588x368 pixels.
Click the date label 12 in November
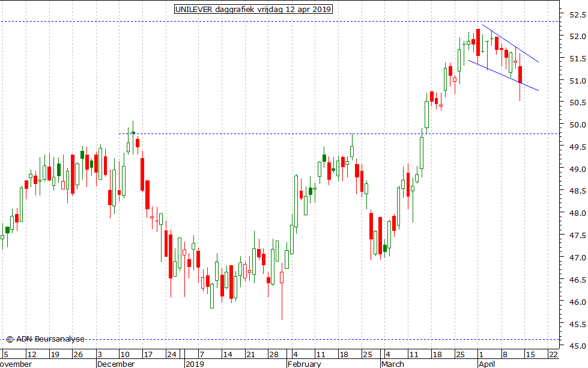pos(32,355)
